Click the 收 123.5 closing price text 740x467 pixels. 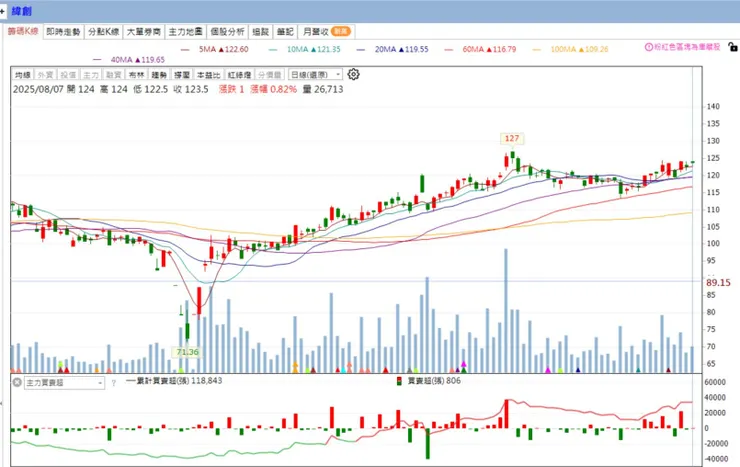(x=191, y=89)
